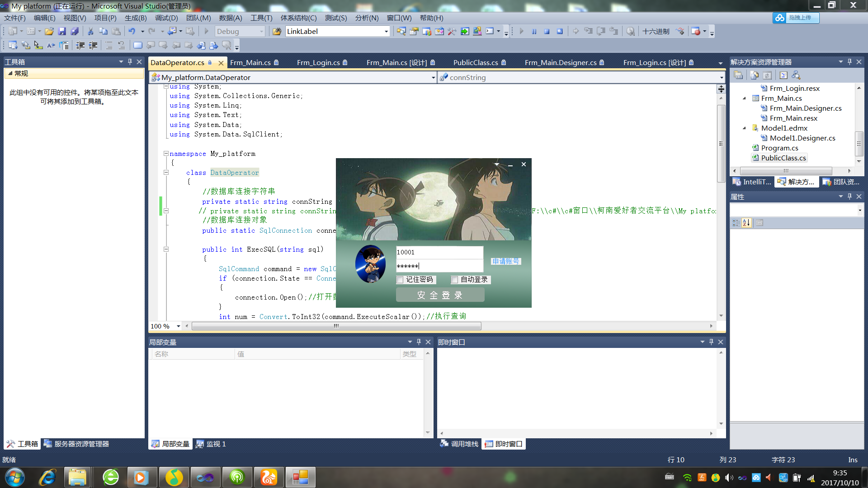Open the 100 % zoom dropdown
This screenshot has width=868, height=488.
(x=178, y=326)
